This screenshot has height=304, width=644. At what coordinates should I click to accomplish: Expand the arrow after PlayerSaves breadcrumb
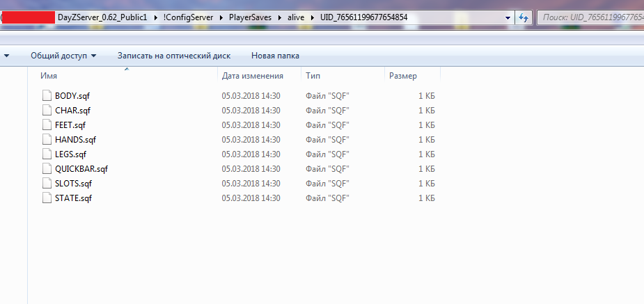pos(280,17)
